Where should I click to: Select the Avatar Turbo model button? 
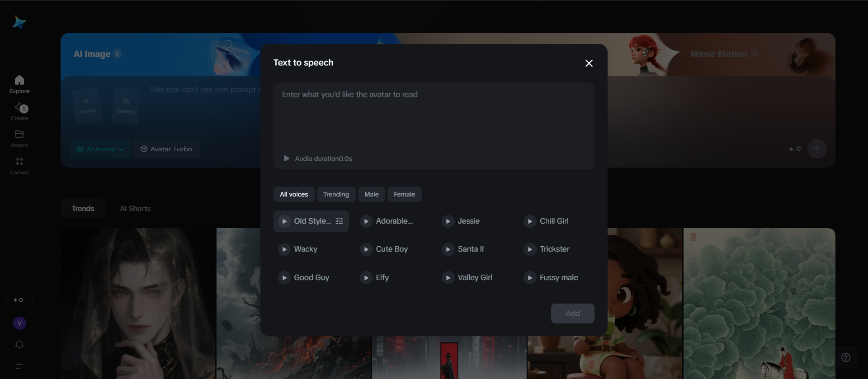point(166,149)
